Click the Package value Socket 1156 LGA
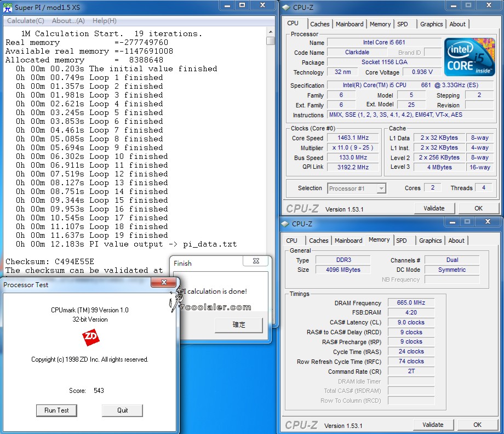Screen dimensions: 504x434 pos(384,62)
